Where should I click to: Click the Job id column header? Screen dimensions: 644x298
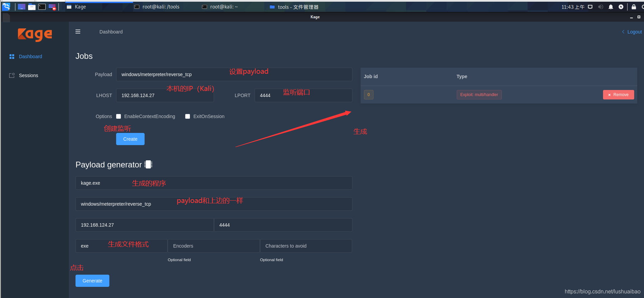pos(371,76)
